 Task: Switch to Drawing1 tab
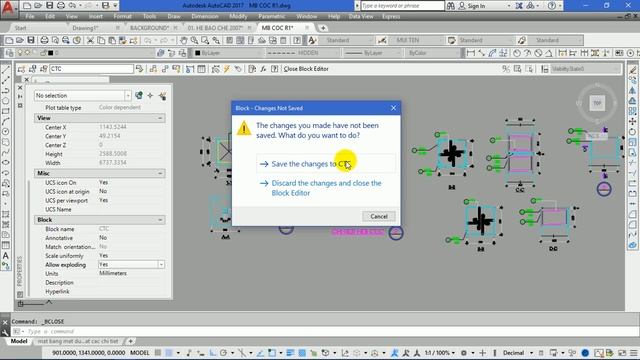click(x=85, y=28)
